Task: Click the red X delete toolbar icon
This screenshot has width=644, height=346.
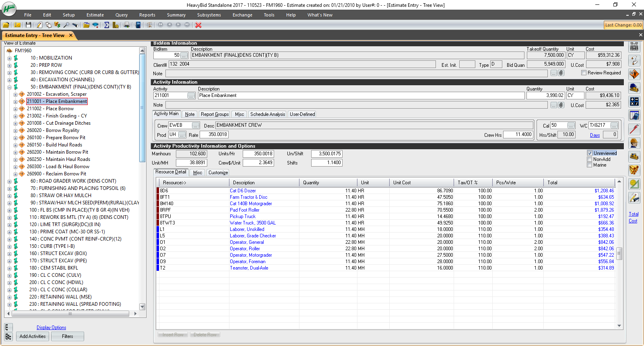Action: 198,25
